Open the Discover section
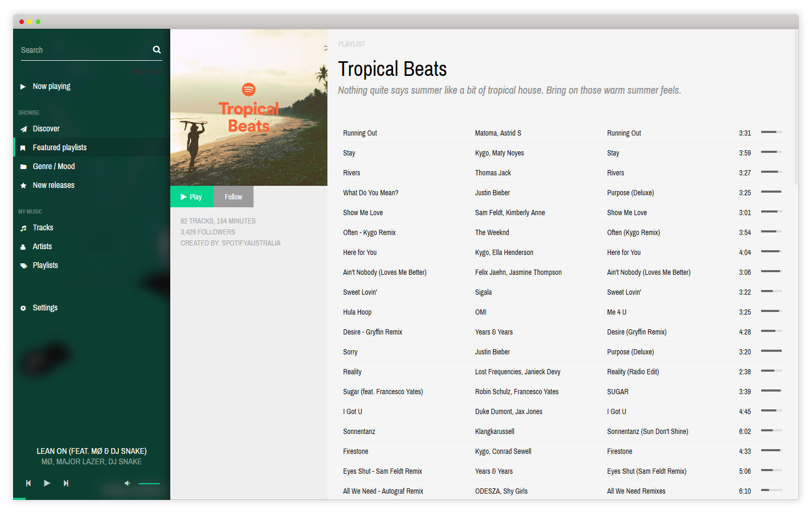 click(46, 129)
